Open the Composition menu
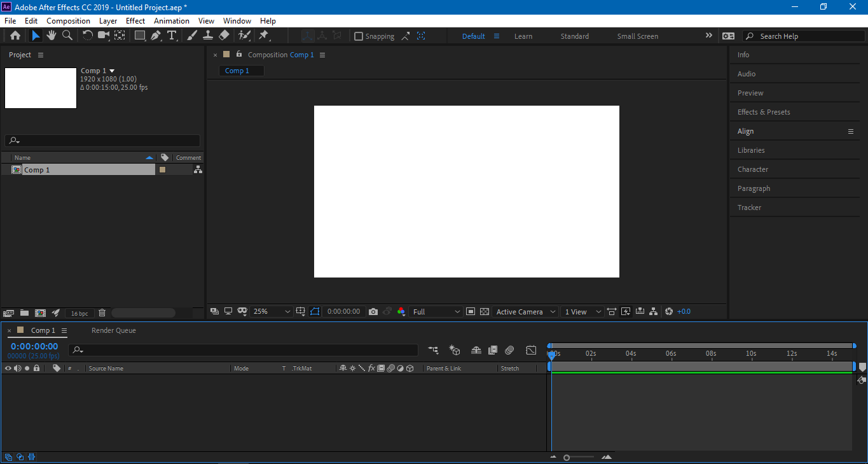Image resolution: width=868 pixels, height=464 pixels. pyautogui.click(x=69, y=21)
